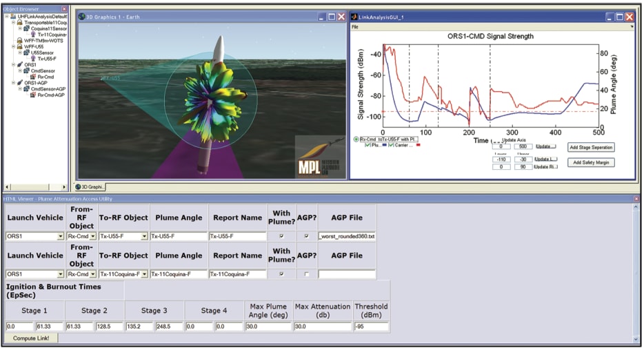The image size is (644, 348).
Task: Collapse the UHFLinkAnalysisDefault tree node
Action: coord(7,17)
